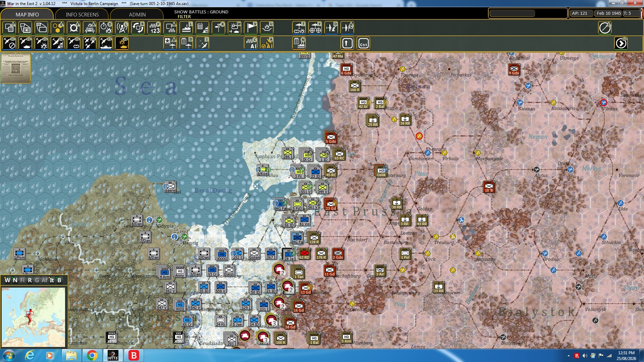This screenshot has height=362, width=644.
Task: Click the Ctrl key button
Action: pyautogui.click(x=363, y=44)
